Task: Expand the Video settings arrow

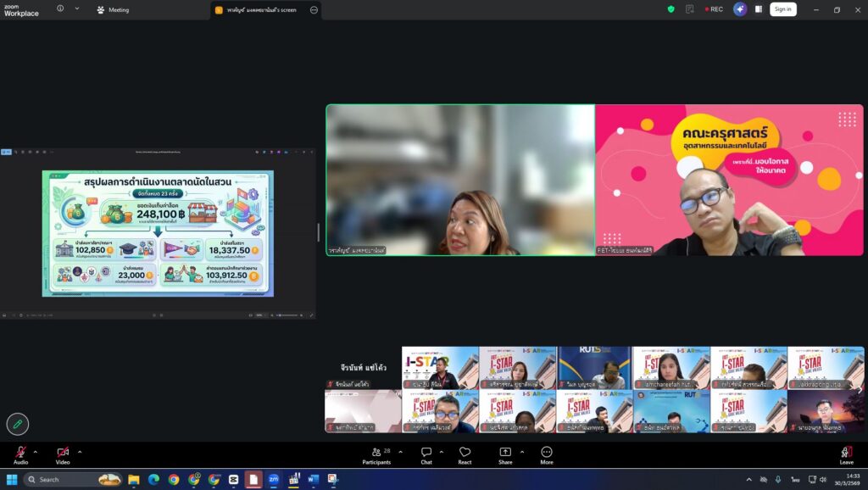Action: 80,452
